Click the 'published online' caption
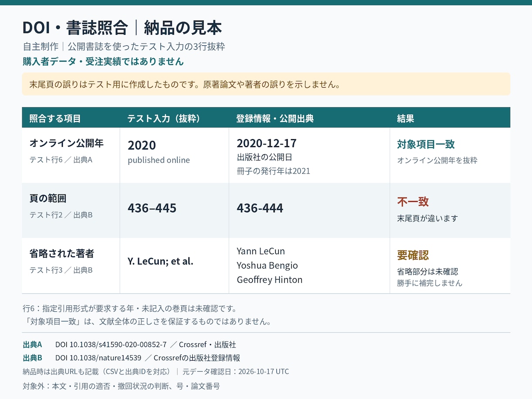 click(159, 160)
